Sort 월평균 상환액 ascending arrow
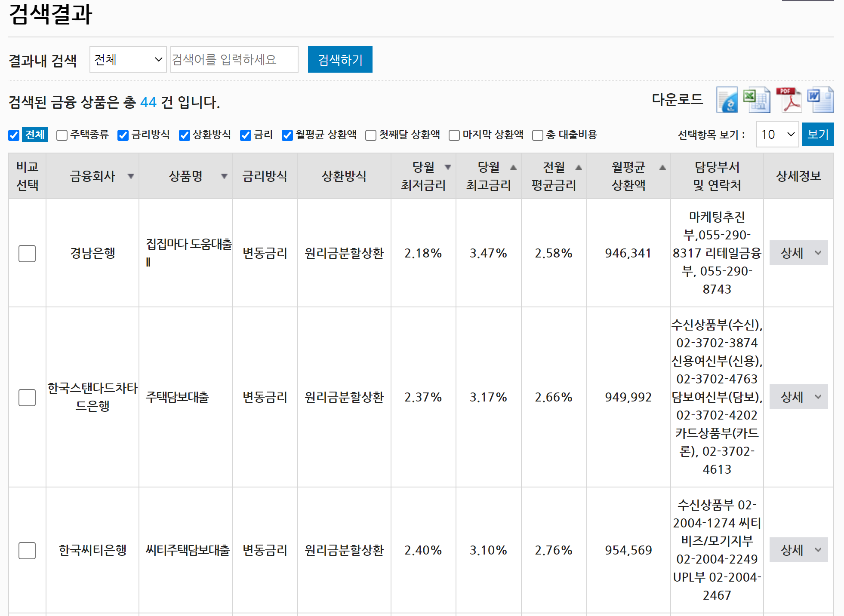The height and width of the screenshot is (616, 844). 662,167
